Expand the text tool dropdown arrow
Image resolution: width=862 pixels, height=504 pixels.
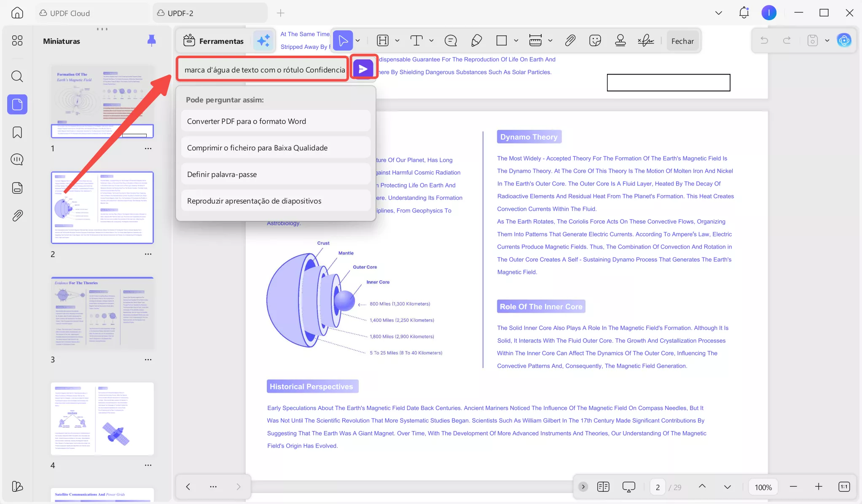pyautogui.click(x=431, y=41)
